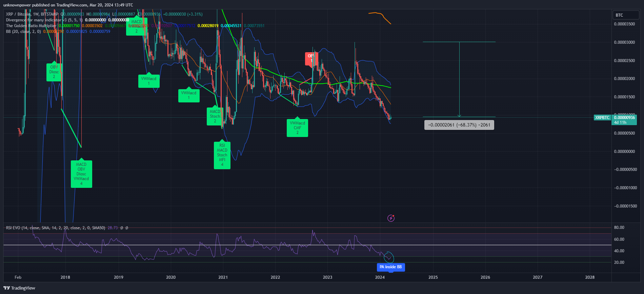The image size is (644, 294).
Task: Select the 'XRP / Bitcoin, 1W, BITSTAMP' legend title
Action: click(x=32, y=14)
